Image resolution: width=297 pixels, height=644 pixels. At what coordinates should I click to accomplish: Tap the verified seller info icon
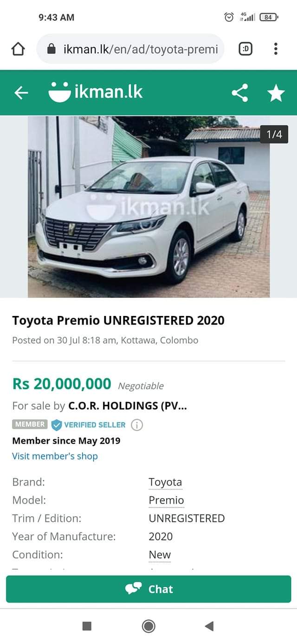click(136, 425)
